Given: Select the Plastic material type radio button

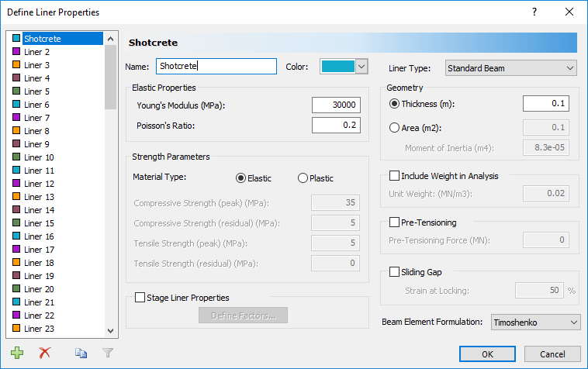Looking at the screenshot, I should (303, 178).
